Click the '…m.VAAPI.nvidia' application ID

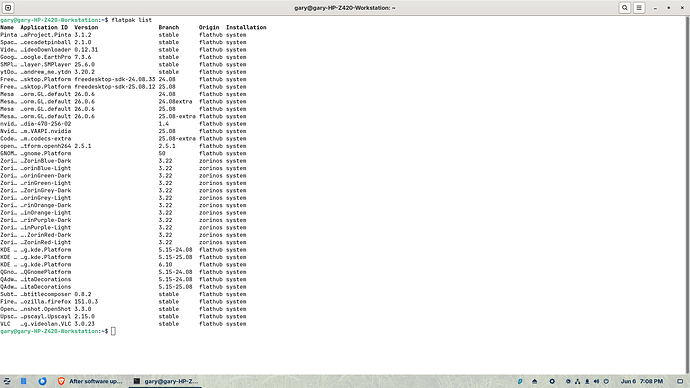point(45,131)
